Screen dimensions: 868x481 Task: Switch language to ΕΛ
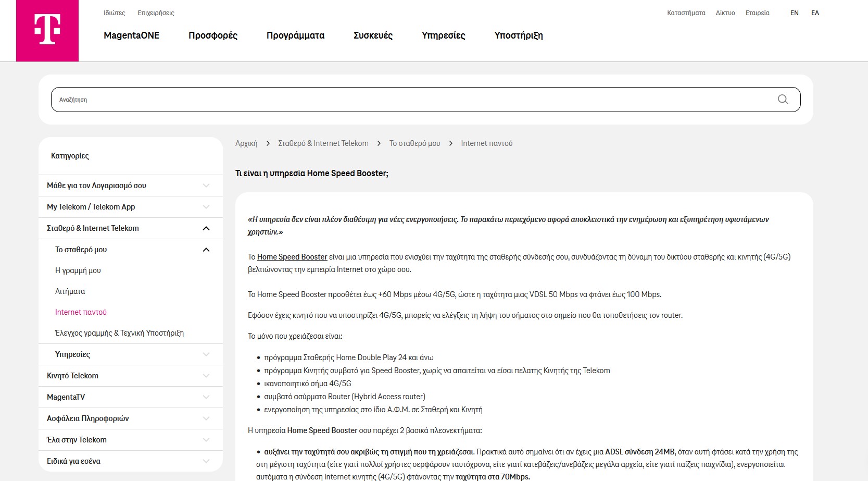tap(815, 13)
